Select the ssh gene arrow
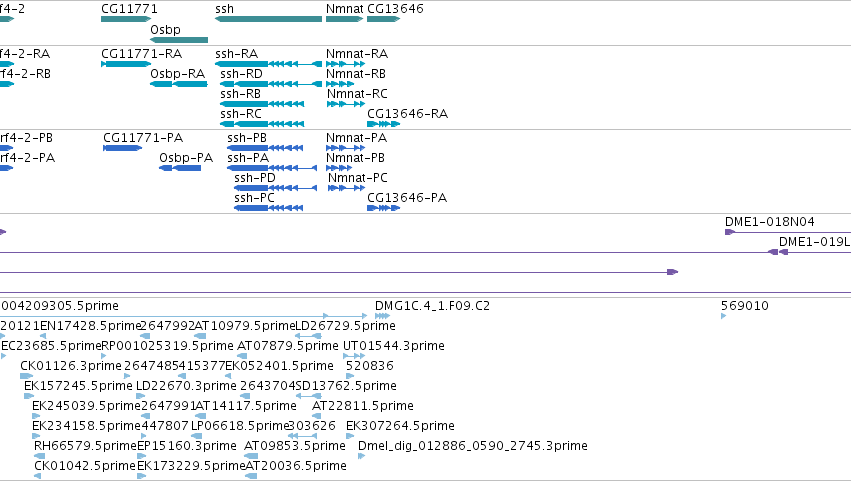 tap(269, 19)
